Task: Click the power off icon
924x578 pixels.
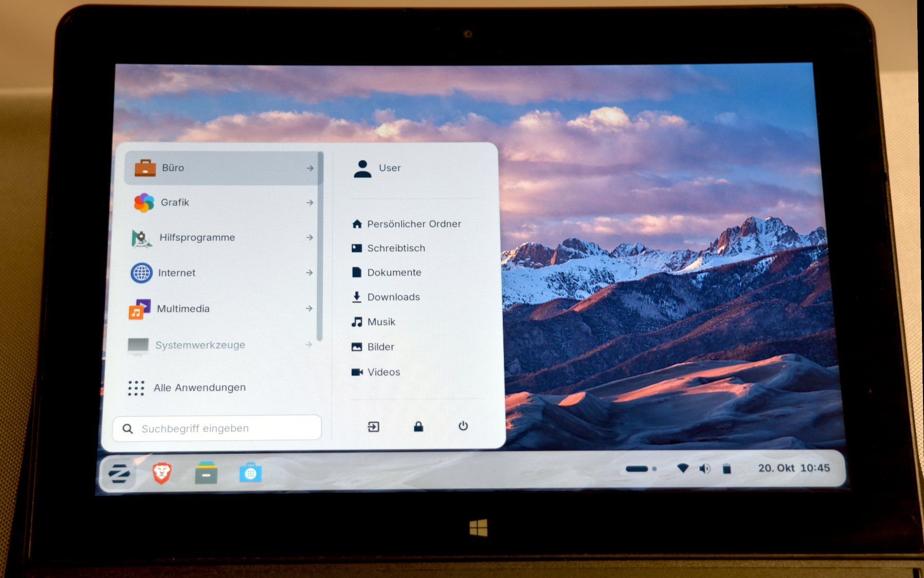Action: coord(463,425)
